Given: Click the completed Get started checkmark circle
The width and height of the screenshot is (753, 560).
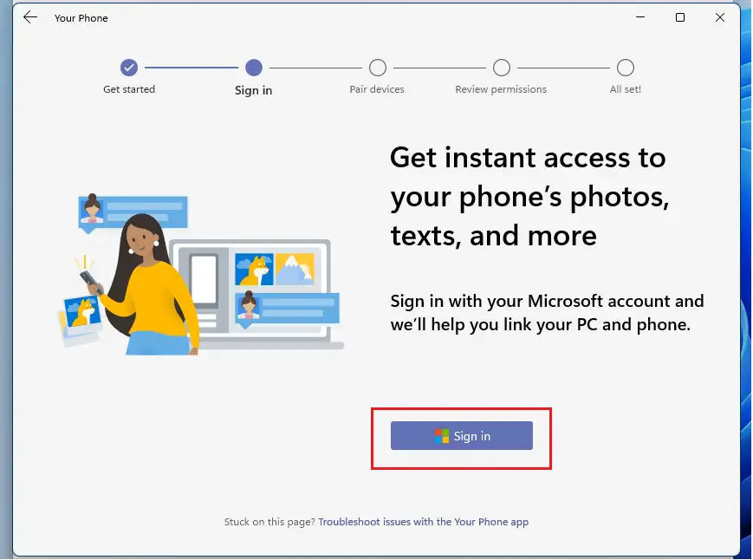Looking at the screenshot, I should [129, 68].
